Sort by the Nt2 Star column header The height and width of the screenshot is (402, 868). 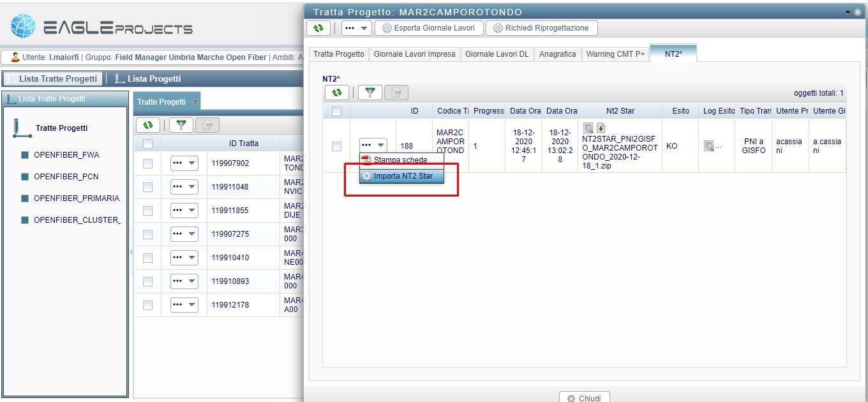click(x=620, y=111)
